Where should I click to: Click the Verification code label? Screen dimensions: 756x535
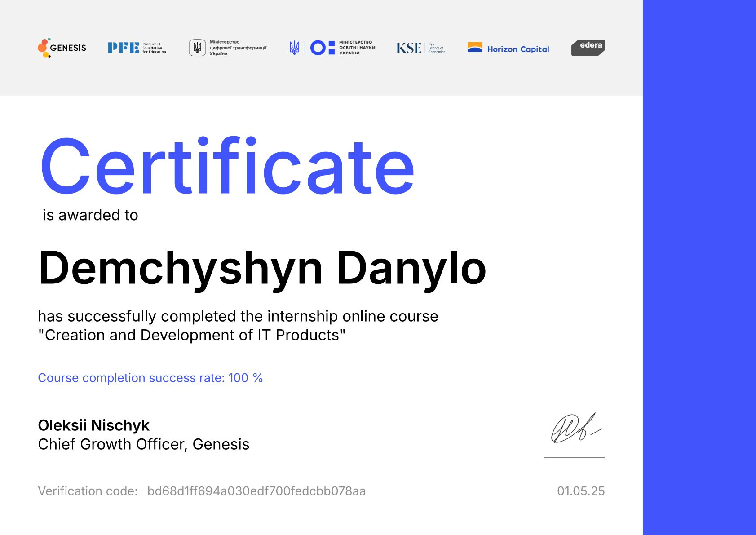[88, 491]
